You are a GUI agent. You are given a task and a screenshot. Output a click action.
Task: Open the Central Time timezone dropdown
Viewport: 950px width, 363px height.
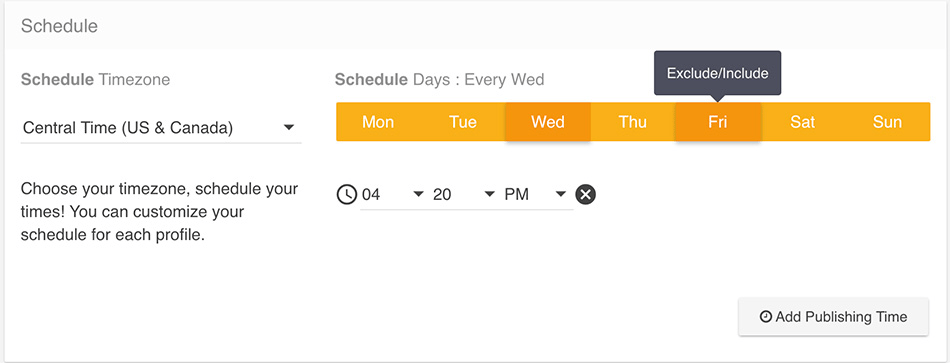click(161, 128)
